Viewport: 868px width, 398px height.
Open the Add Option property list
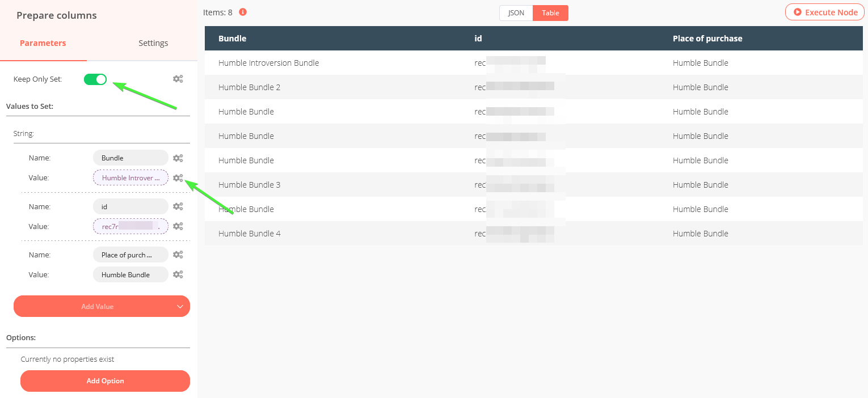coord(105,381)
